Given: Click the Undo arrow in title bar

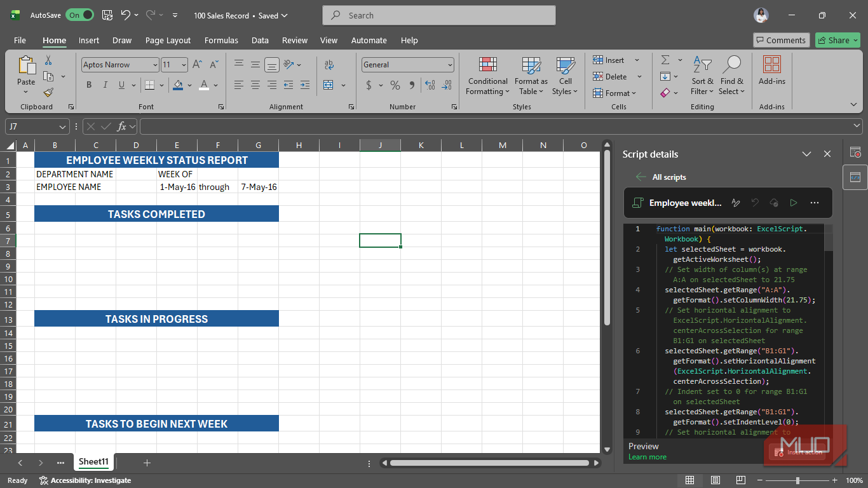Looking at the screenshot, I should [126, 15].
